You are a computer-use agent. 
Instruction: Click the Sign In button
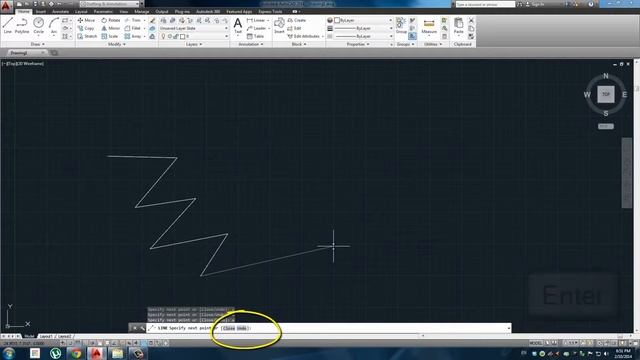[535, 4]
